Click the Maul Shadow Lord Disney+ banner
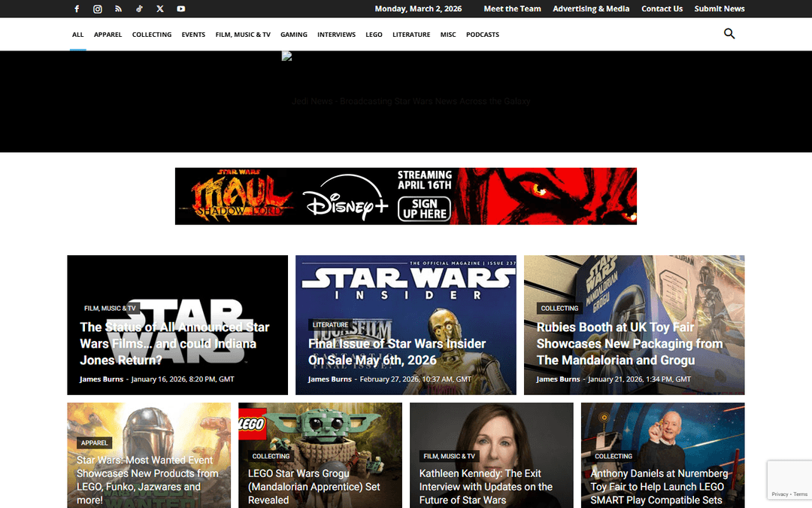The image size is (812, 508). pyautogui.click(x=405, y=196)
